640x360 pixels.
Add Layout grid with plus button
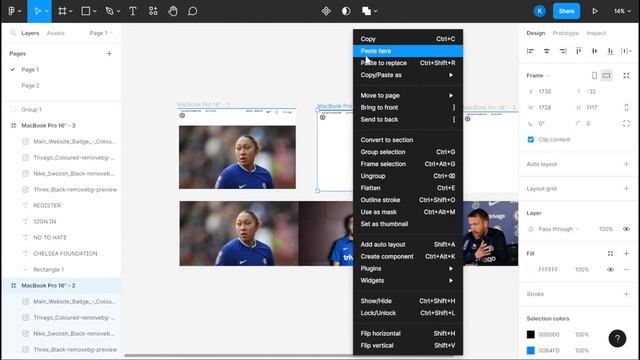(626, 189)
